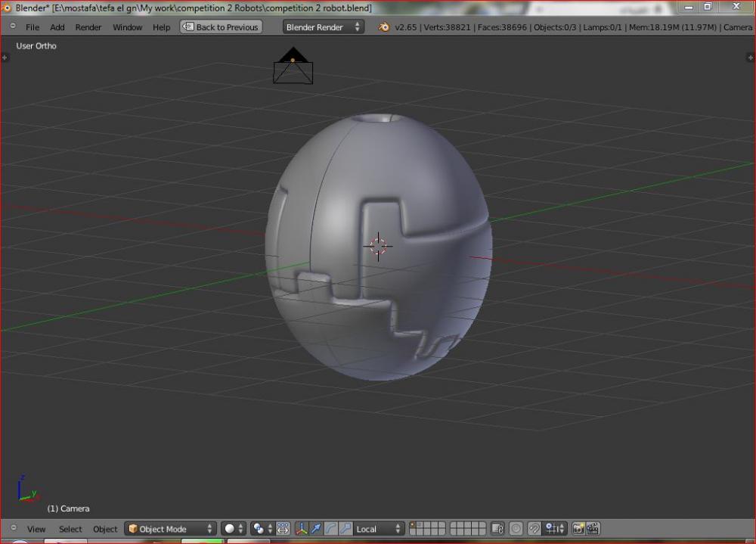Open the Render menu
Image resolution: width=756 pixels, height=544 pixels.
88,27
